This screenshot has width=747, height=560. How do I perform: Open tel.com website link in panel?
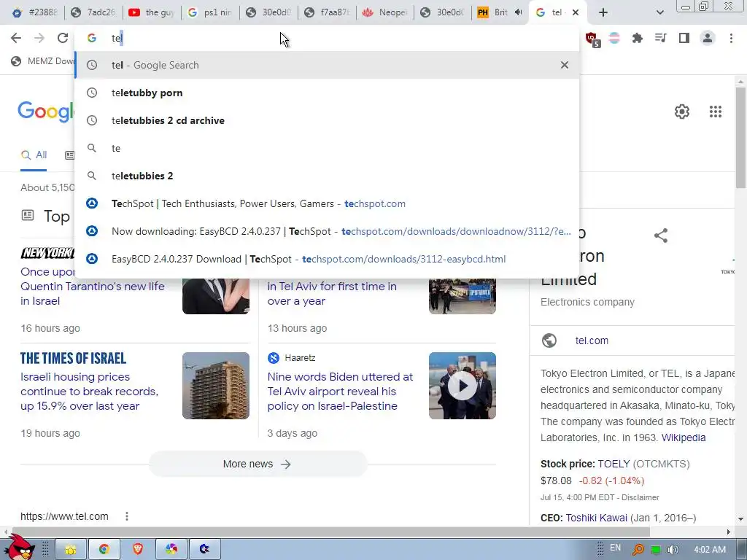pyautogui.click(x=592, y=341)
